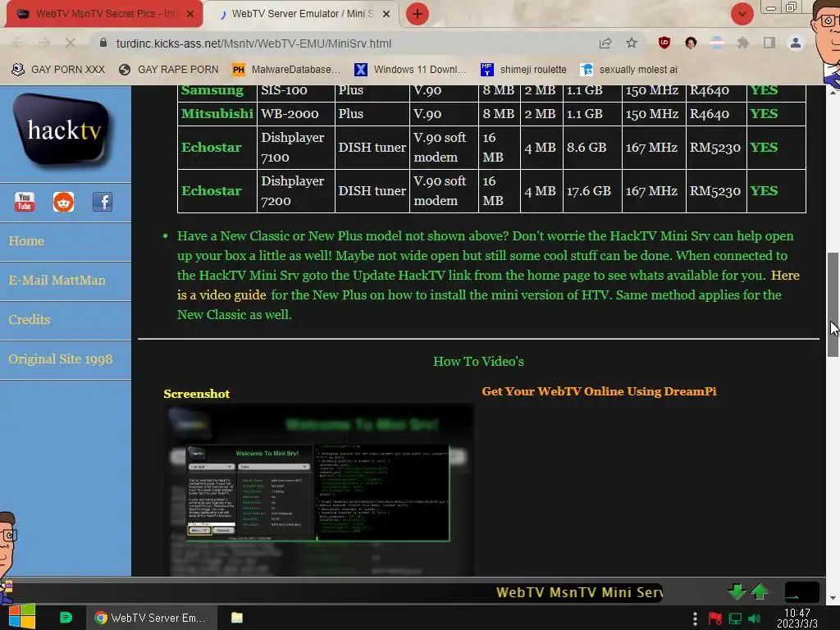840x630 pixels.
Task: Open the Windows 11 Downl... bookmark
Action: click(410, 70)
